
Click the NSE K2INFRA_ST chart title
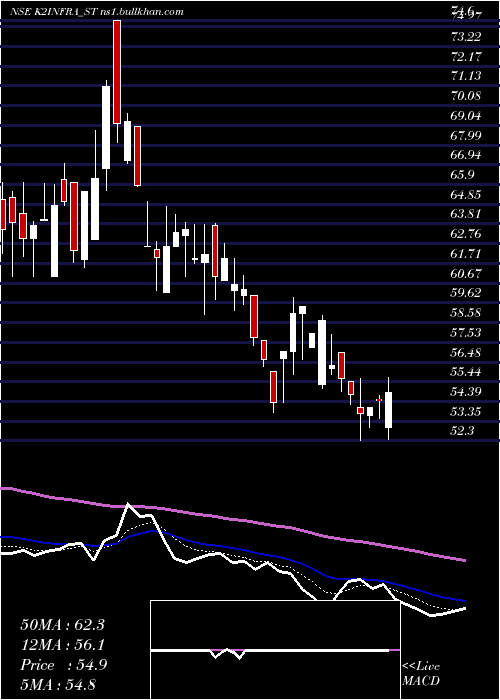click(x=56, y=12)
